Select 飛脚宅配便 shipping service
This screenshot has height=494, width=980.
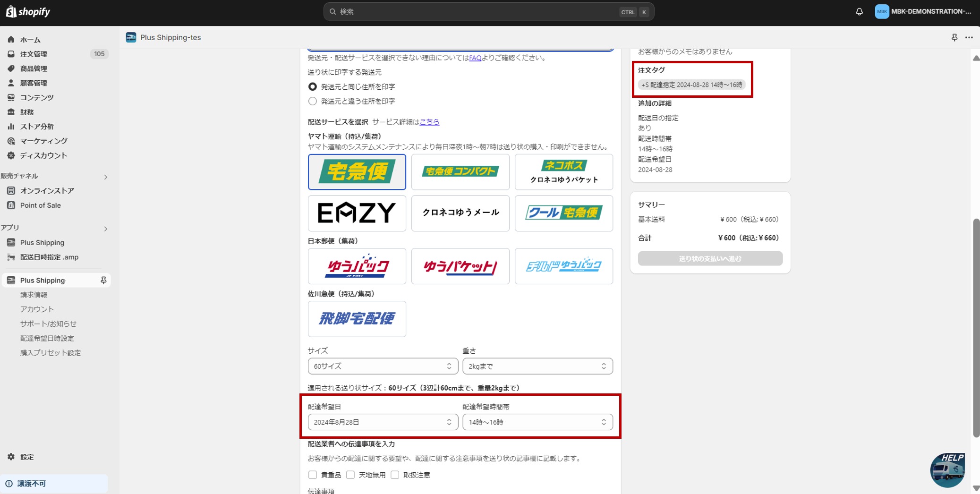click(x=357, y=319)
